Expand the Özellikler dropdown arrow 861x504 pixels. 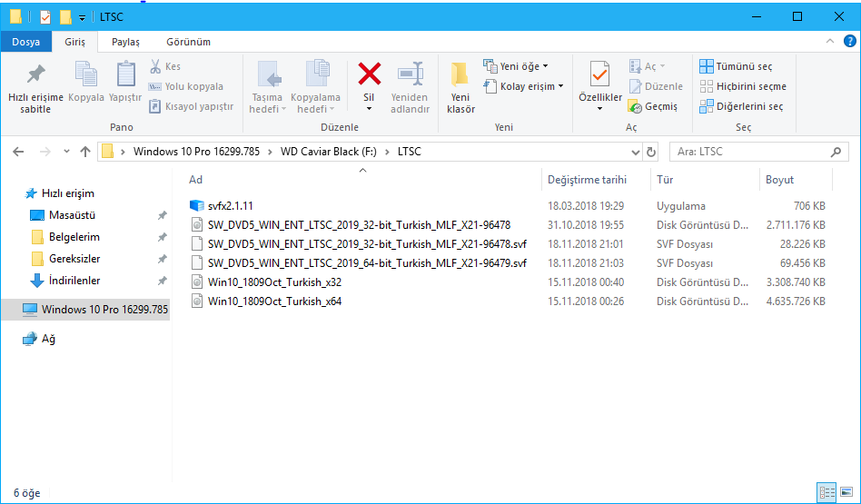point(599,109)
